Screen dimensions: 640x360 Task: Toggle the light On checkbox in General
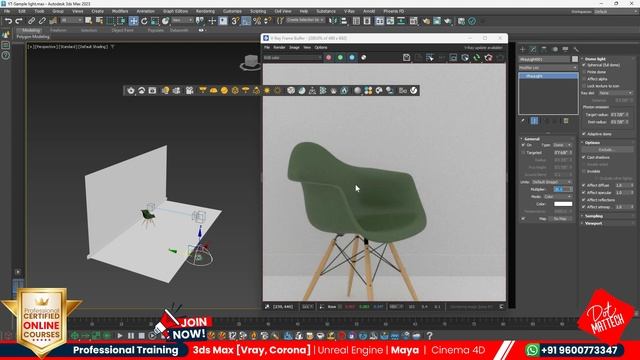(x=523, y=145)
